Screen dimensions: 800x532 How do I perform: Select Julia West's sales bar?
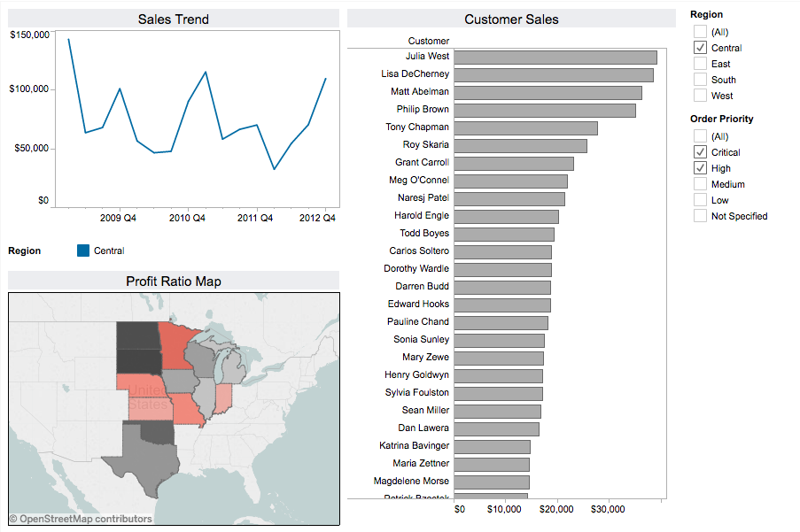[x=554, y=56]
